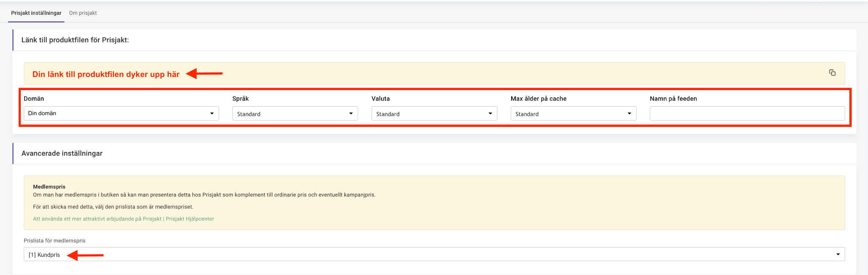Viewport: 868px width, 275px height.
Task: Click the Valuta label
Action: click(x=381, y=99)
